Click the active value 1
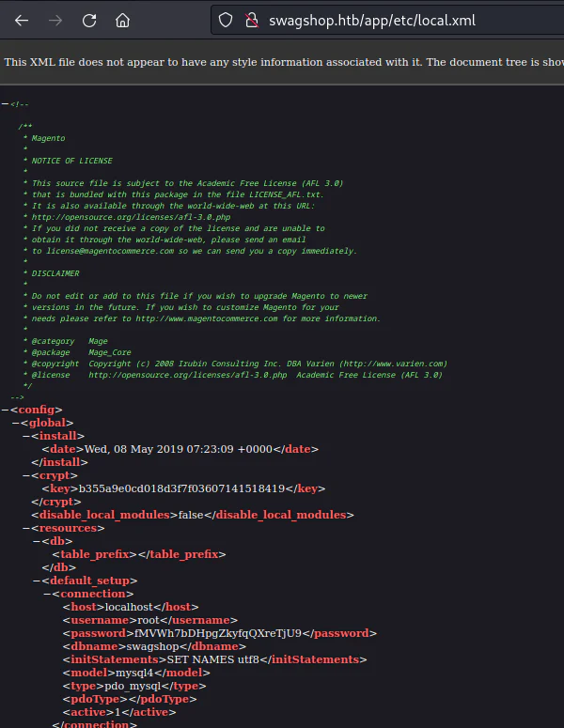 click(x=117, y=712)
